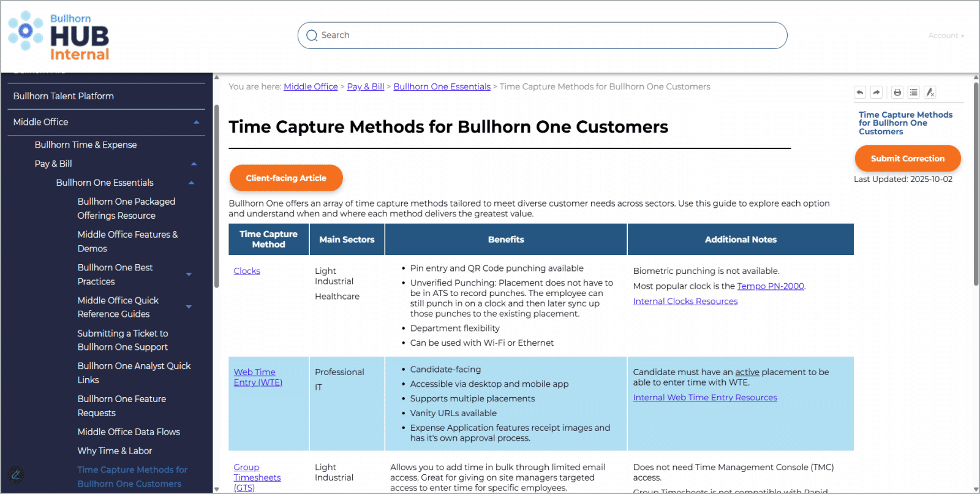
Task: Open Bullhorn One Feature Requests
Action: pos(122,406)
